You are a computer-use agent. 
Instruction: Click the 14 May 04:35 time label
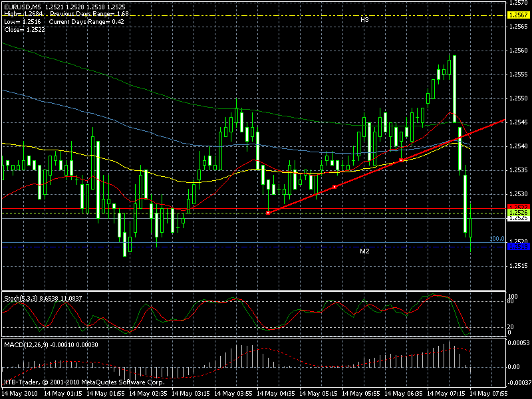coord(276,394)
